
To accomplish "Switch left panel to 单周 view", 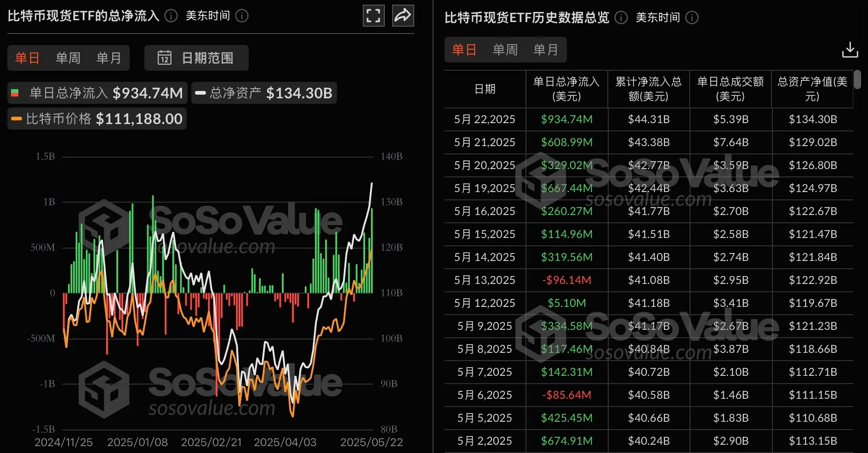I will (68, 58).
